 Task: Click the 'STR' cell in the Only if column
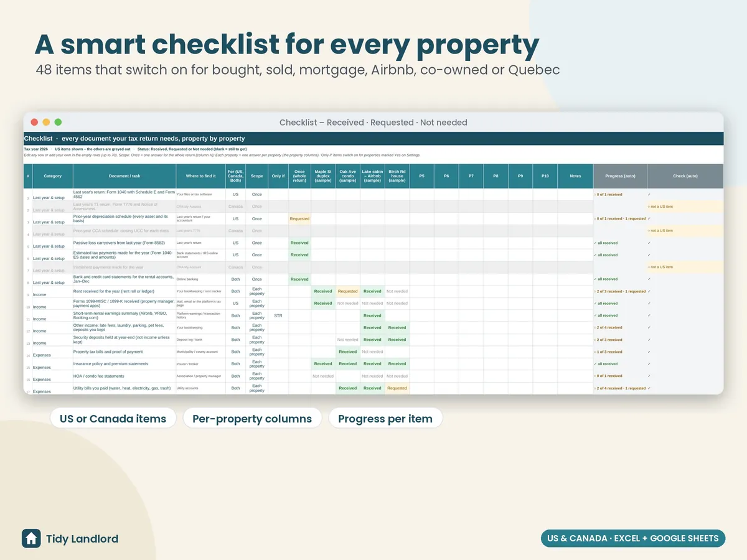click(x=278, y=315)
